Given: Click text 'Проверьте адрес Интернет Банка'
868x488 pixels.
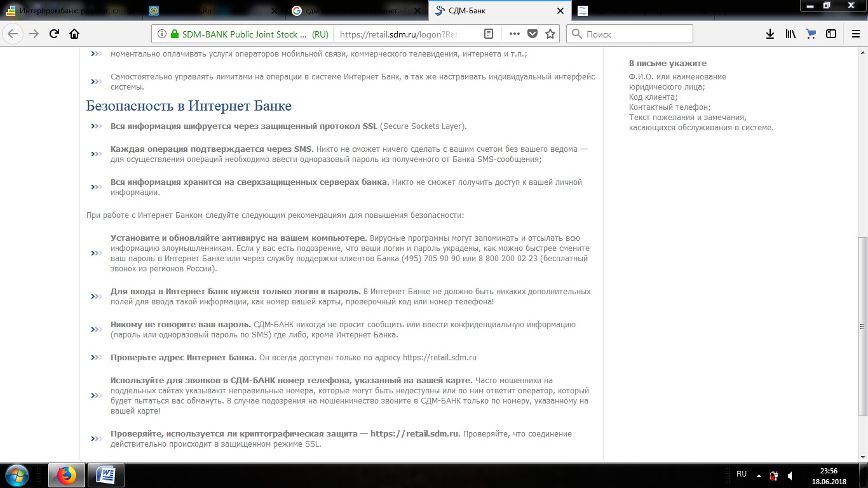Looking at the screenshot, I should [184, 357].
